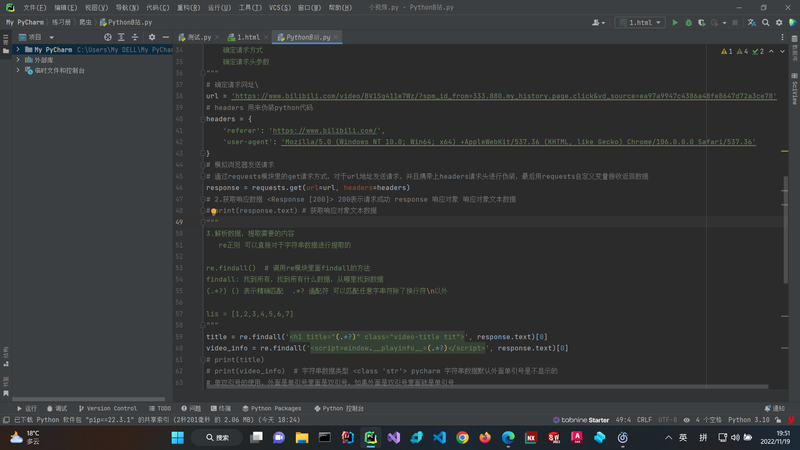Open Structure tool window on left strip
Image resolution: width=800 pixels, height=450 pixels.
6,357
